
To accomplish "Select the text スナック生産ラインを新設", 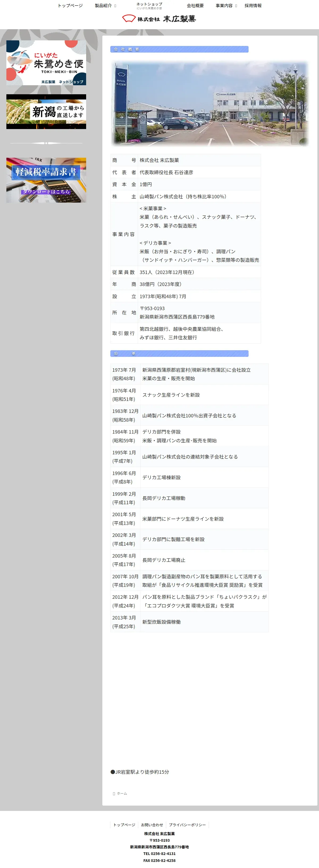I will [x=171, y=395].
